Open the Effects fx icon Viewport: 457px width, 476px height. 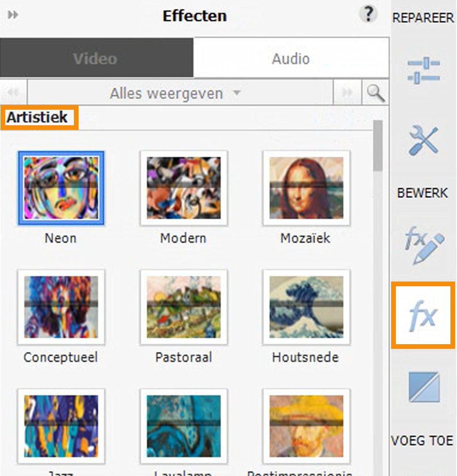(423, 315)
